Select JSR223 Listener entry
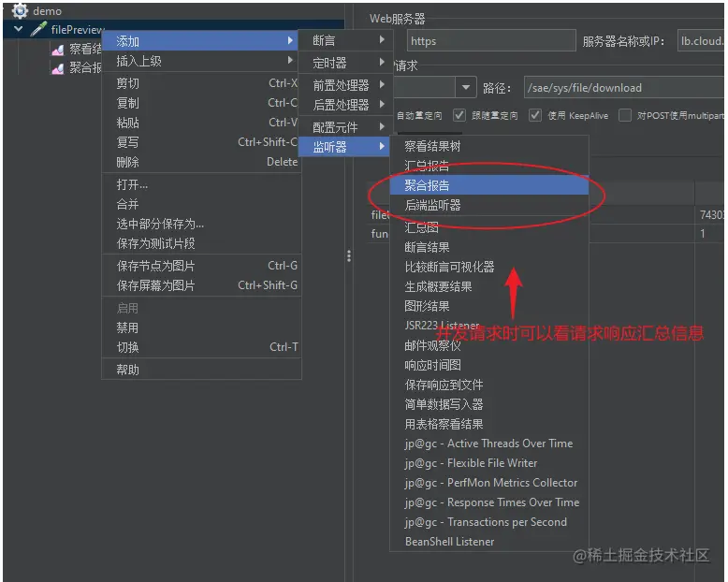This screenshot has height=582, width=728. (x=489, y=326)
